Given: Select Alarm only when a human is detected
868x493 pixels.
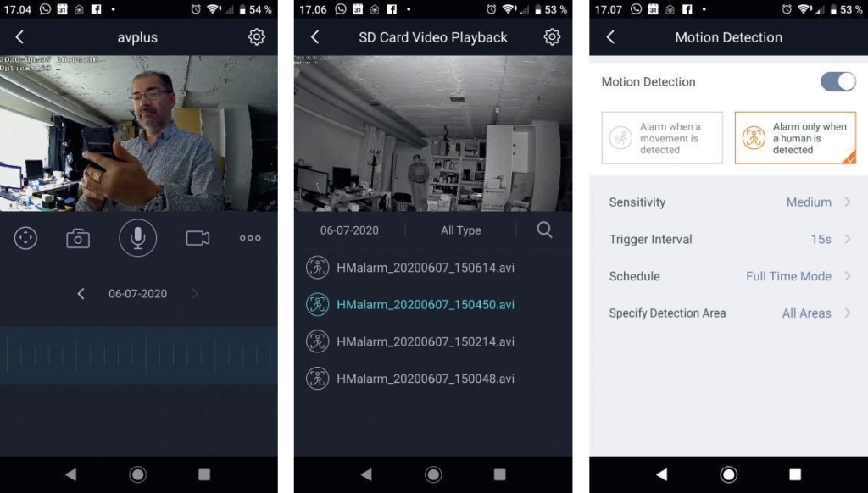Looking at the screenshot, I should tap(795, 138).
